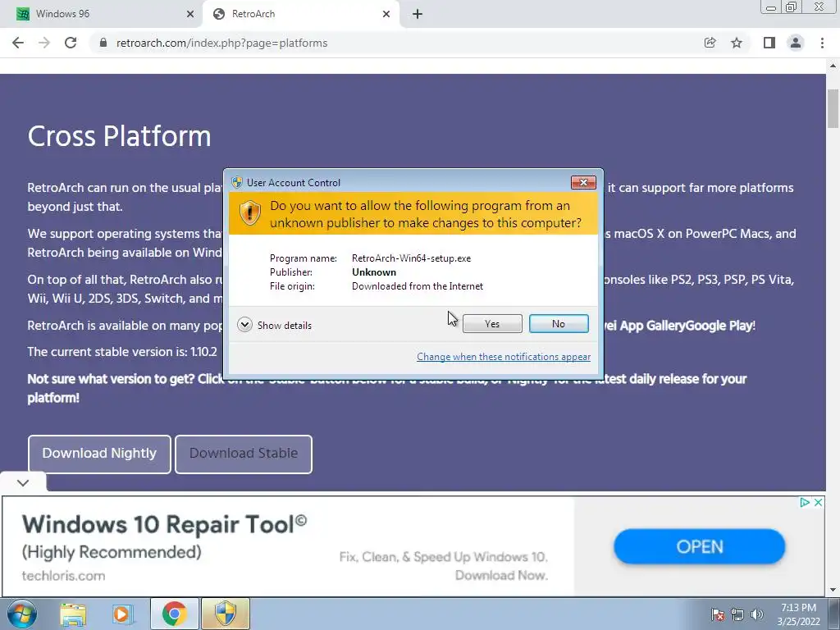Expand Show details in the UAC dialog

point(274,325)
